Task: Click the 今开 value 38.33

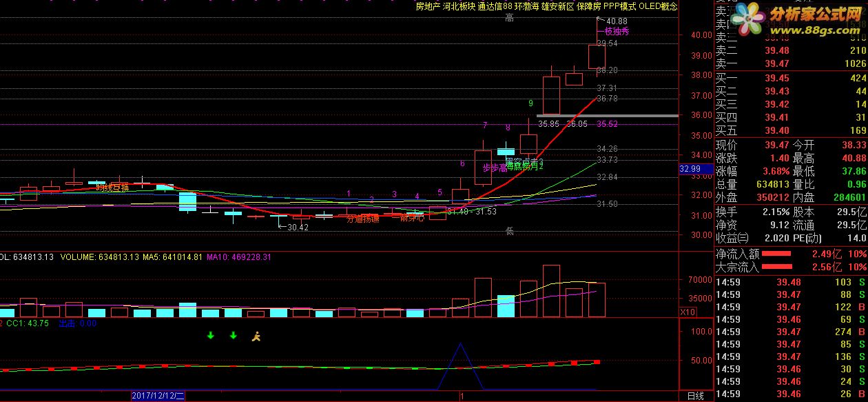Action: pos(854,145)
